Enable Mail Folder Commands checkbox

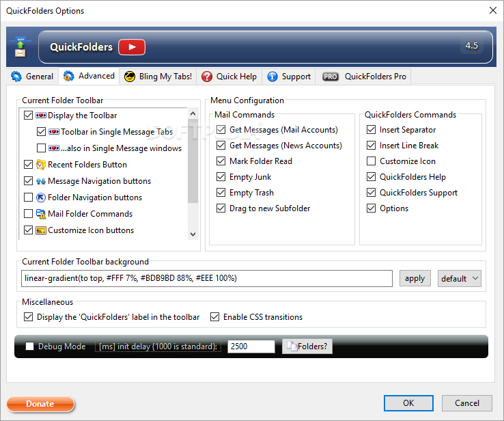tap(28, 213)
